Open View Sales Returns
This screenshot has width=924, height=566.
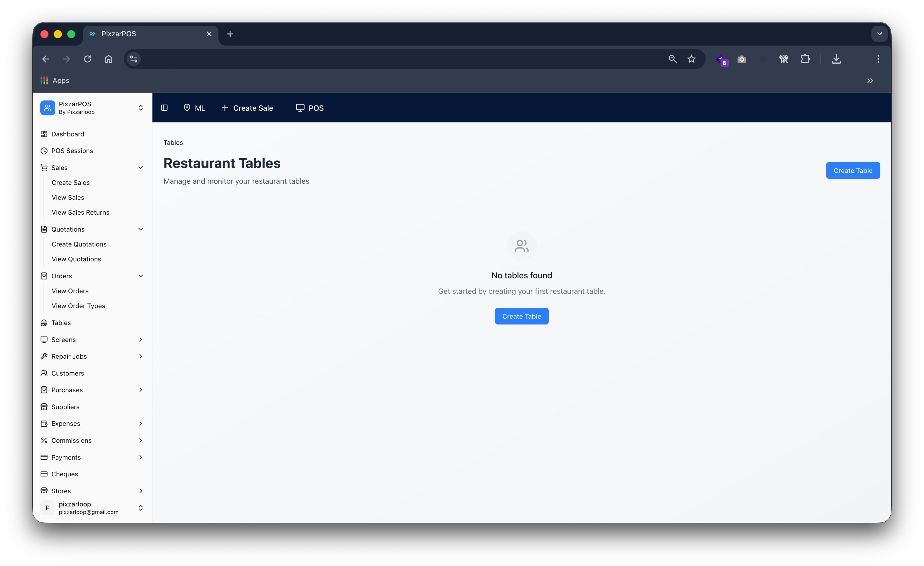[x=80, y=212]
